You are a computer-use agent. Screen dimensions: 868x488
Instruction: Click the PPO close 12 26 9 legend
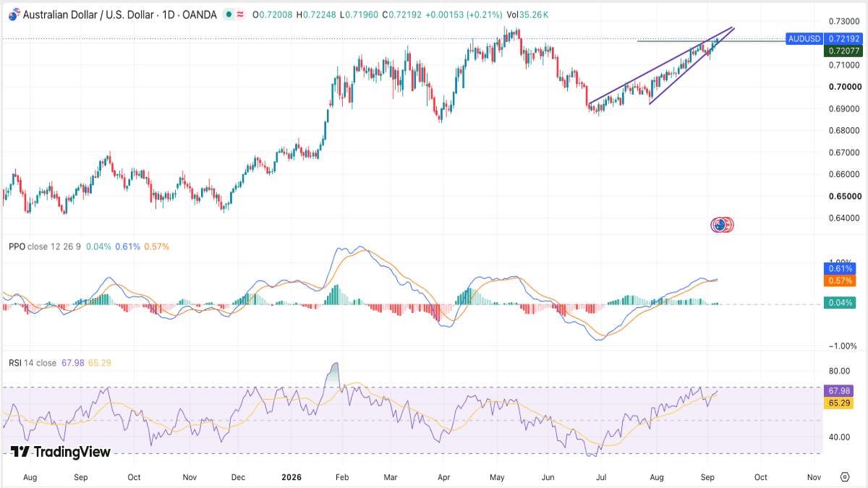point(45,247)
